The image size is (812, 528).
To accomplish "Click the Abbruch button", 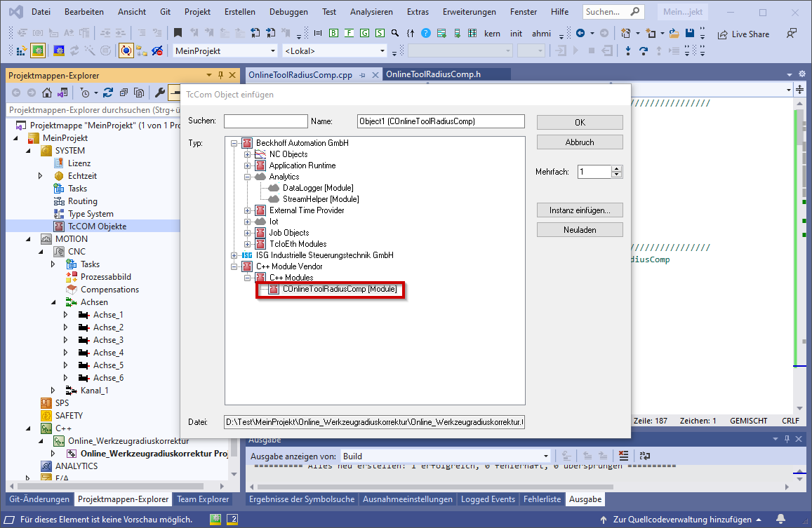I will [x=580, y=142].
